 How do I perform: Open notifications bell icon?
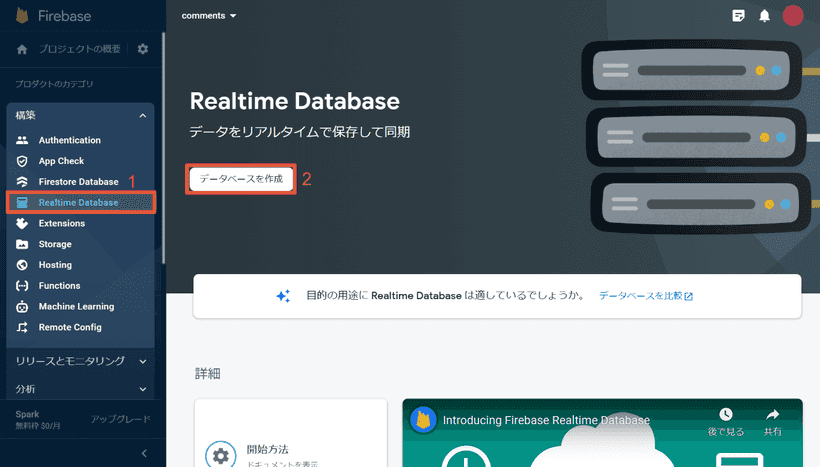click(765, 16)
